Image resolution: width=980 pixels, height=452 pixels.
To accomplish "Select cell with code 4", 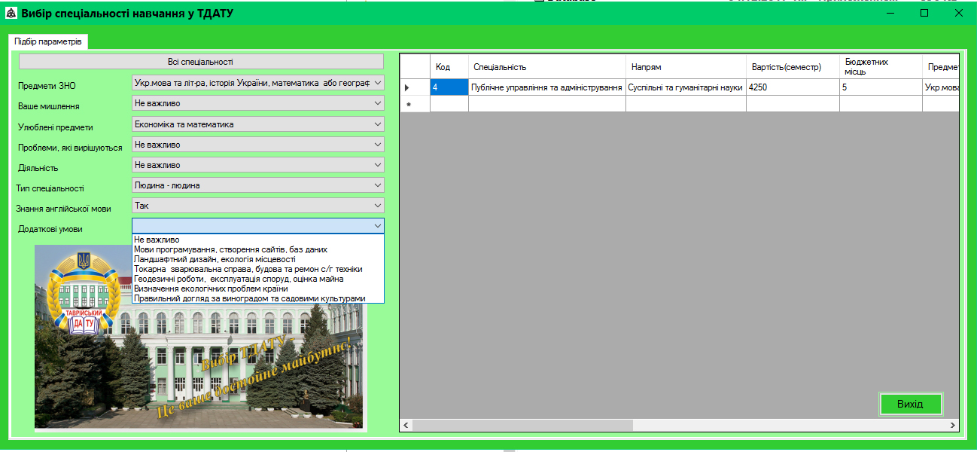I will tap(449, 87).
